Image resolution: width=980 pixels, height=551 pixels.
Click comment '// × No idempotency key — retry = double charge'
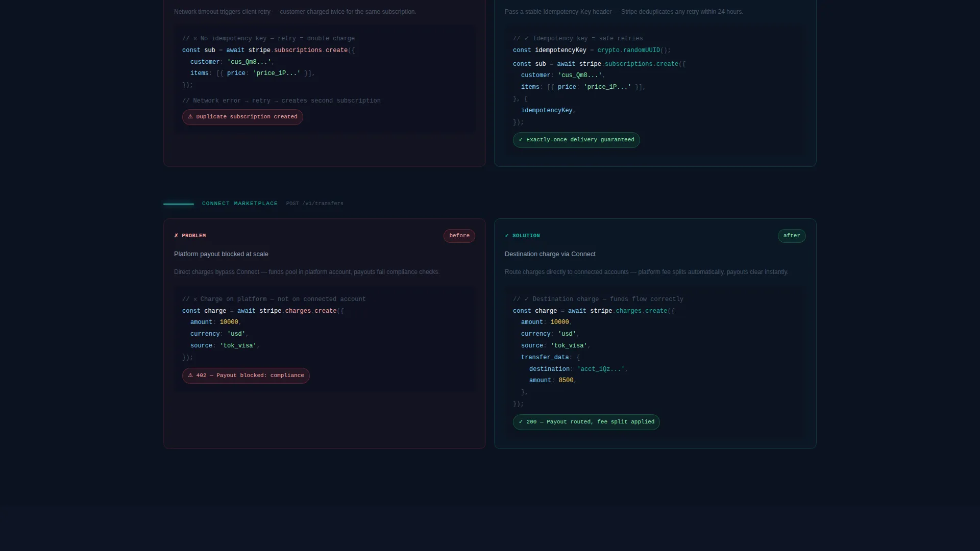point(268,39)
